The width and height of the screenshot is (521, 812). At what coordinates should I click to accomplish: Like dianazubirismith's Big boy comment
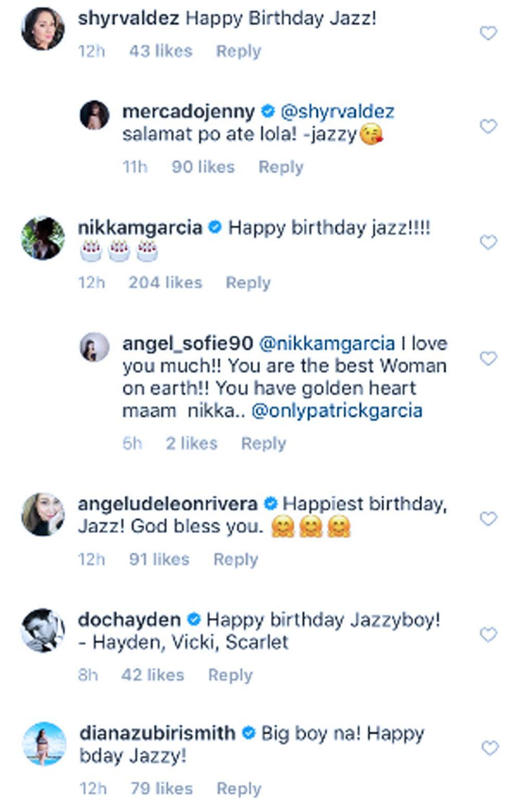pos(490,748)
